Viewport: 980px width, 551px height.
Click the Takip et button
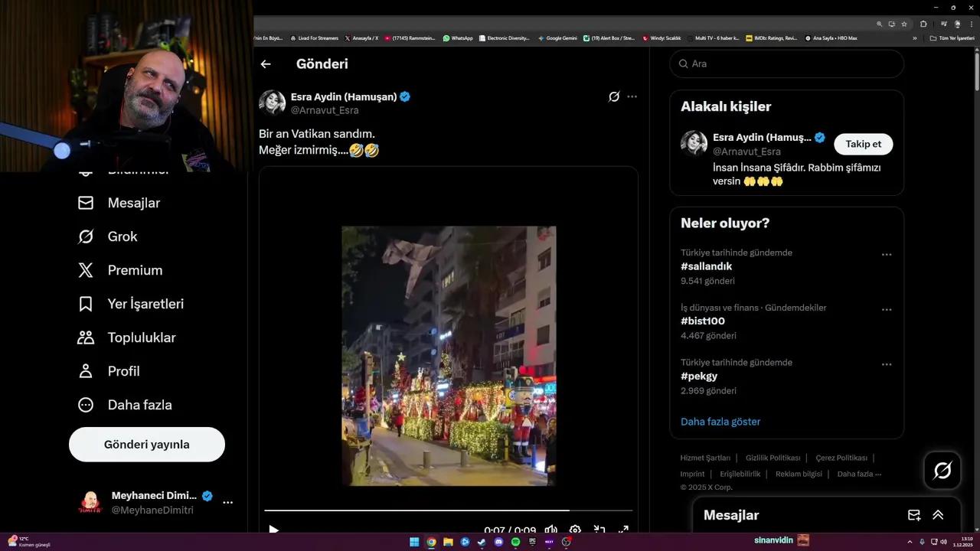[x=863, y=144]
